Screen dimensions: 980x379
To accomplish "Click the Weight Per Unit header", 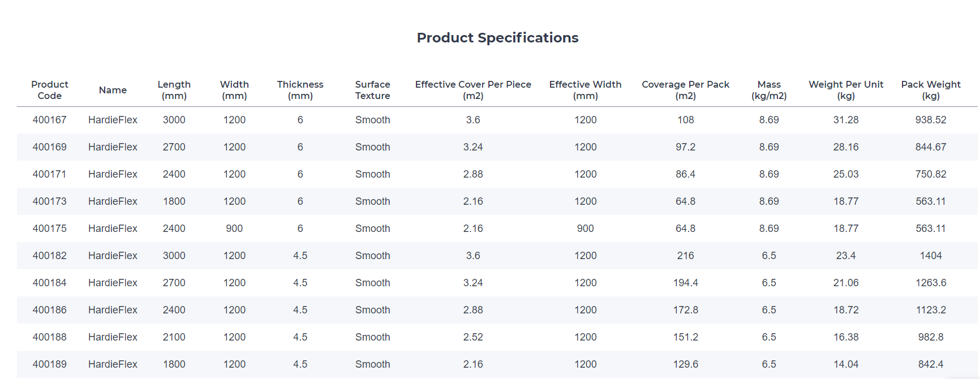I will click(x=845, y=90).
